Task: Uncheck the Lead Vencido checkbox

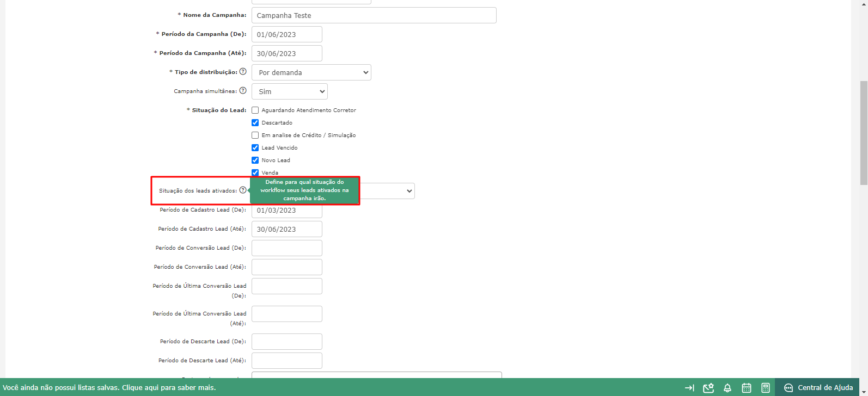Action: (x=255, y=148)
